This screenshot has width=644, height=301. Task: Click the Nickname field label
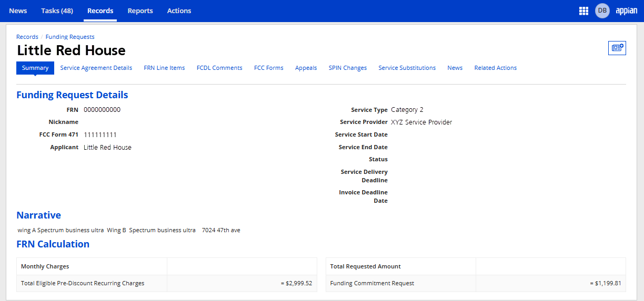tap(63, 122)
